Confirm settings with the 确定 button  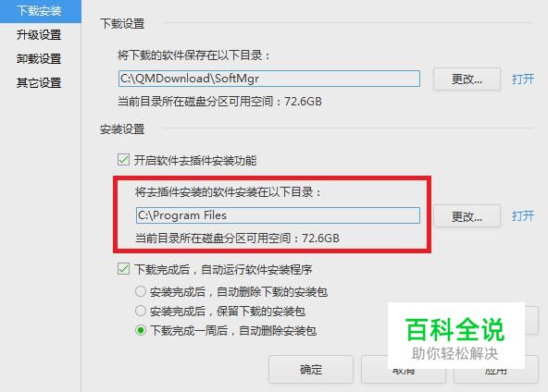(x=311, y=370)
